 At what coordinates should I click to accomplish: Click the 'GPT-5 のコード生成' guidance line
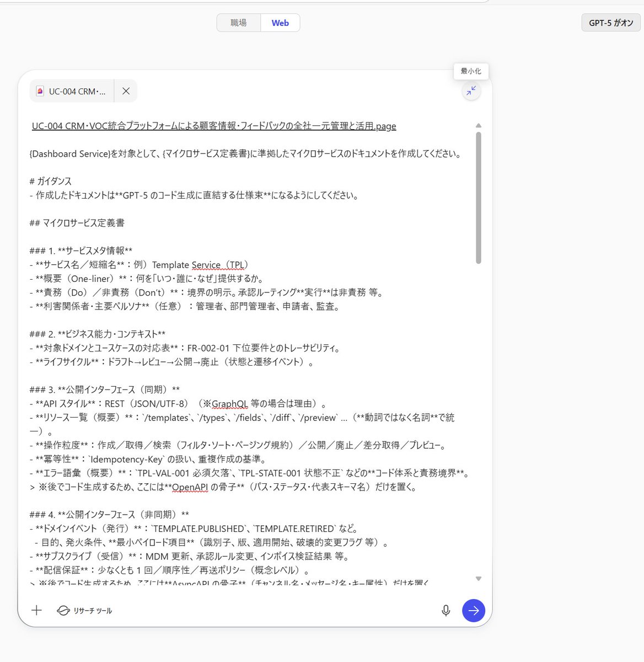click(194, 195)
